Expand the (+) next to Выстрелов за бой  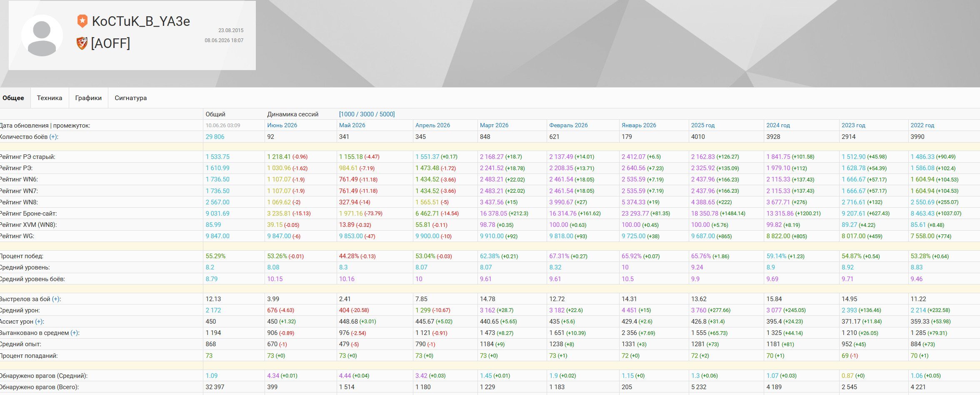(x=56, y=299)
